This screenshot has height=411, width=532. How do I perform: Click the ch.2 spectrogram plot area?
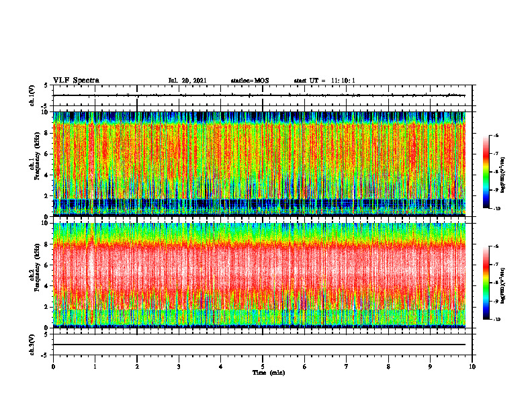[259, 275]
